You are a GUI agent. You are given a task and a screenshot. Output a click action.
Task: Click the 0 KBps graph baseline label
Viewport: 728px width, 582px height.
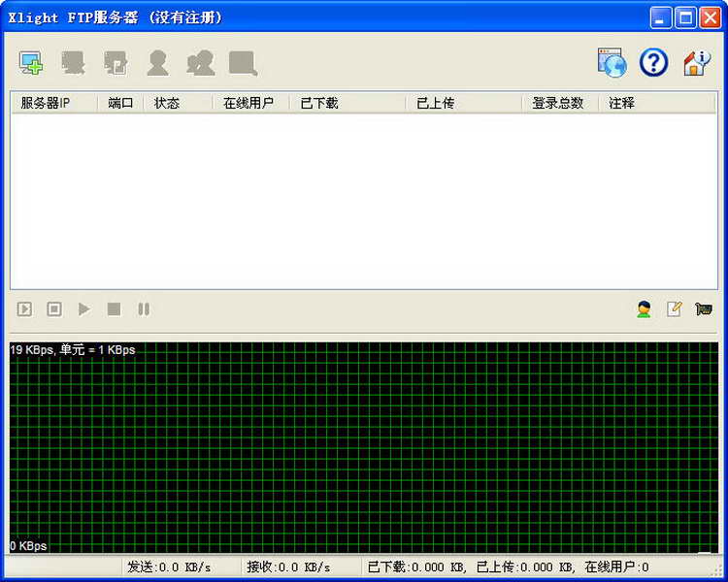(x=28, y=546)
